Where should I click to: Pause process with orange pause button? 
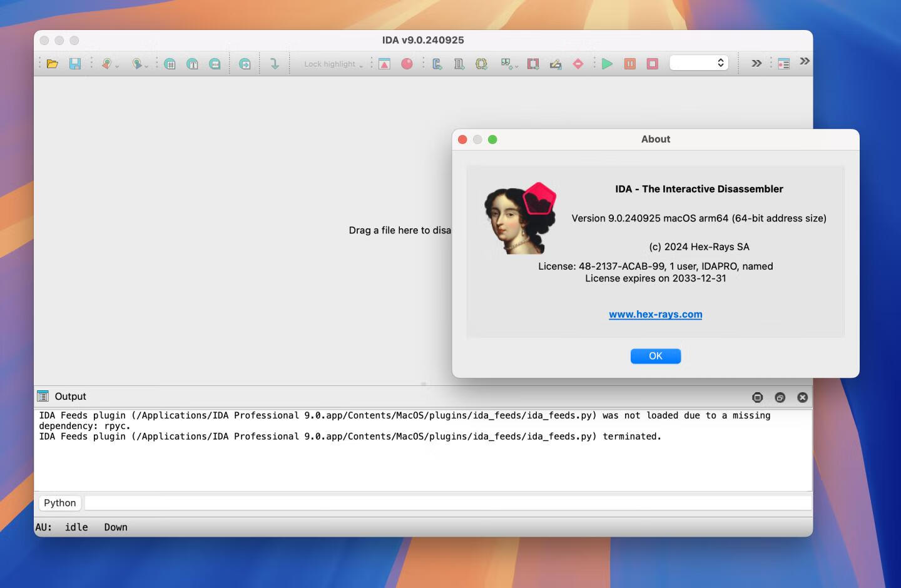pos(630,64)
